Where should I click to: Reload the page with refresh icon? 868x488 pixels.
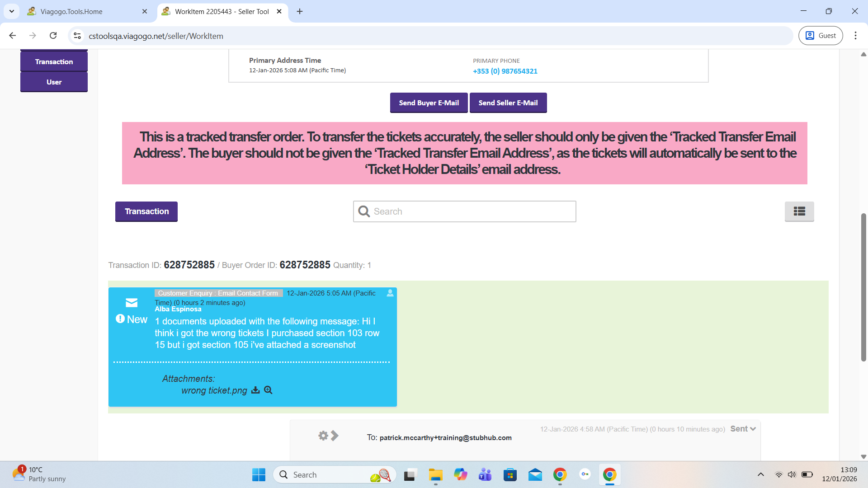click(x=53, y=36)
